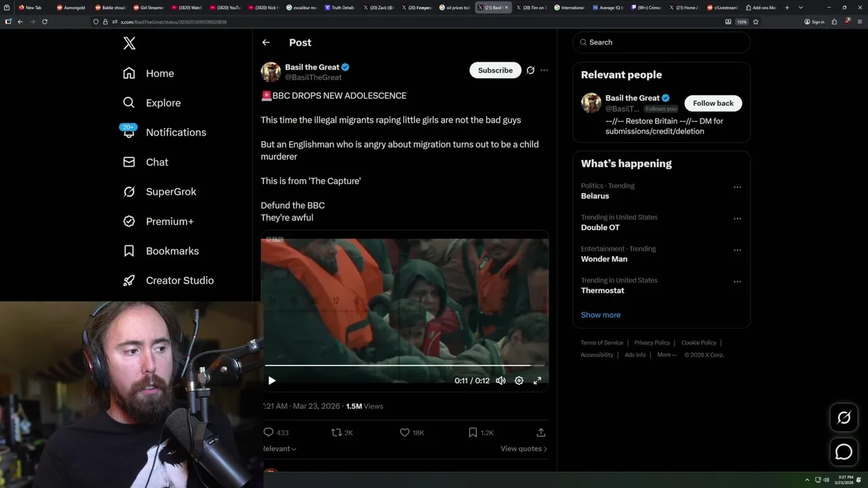Reply to the post, 433 comments
This screenshot has width=868, height=488.
276,432
